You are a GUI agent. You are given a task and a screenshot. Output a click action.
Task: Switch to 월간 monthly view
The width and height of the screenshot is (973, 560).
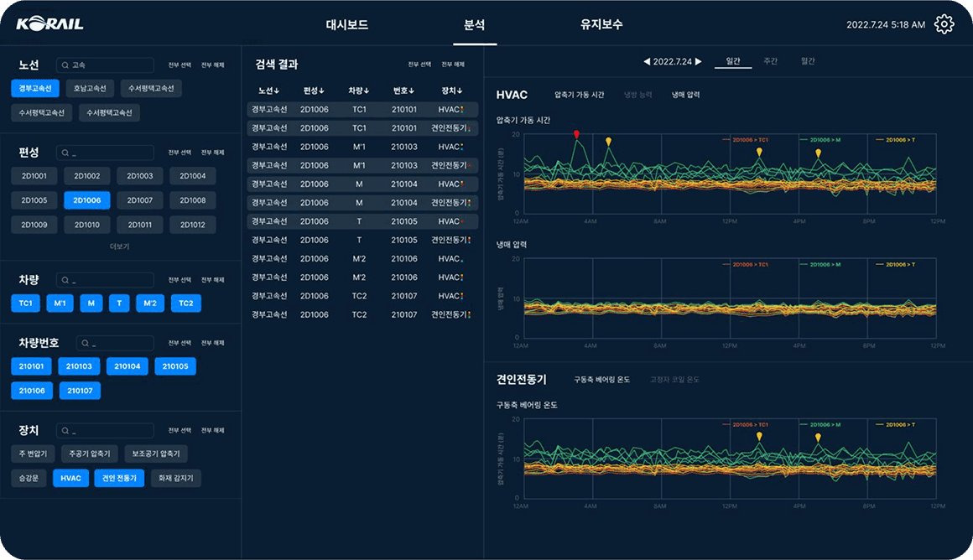point(807,60)
